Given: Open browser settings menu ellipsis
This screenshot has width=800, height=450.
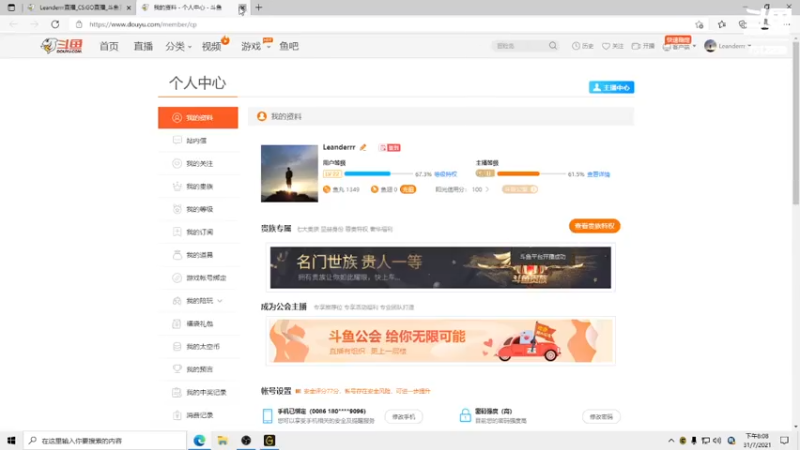Looking at the screenshot, I should pos(786,24).
